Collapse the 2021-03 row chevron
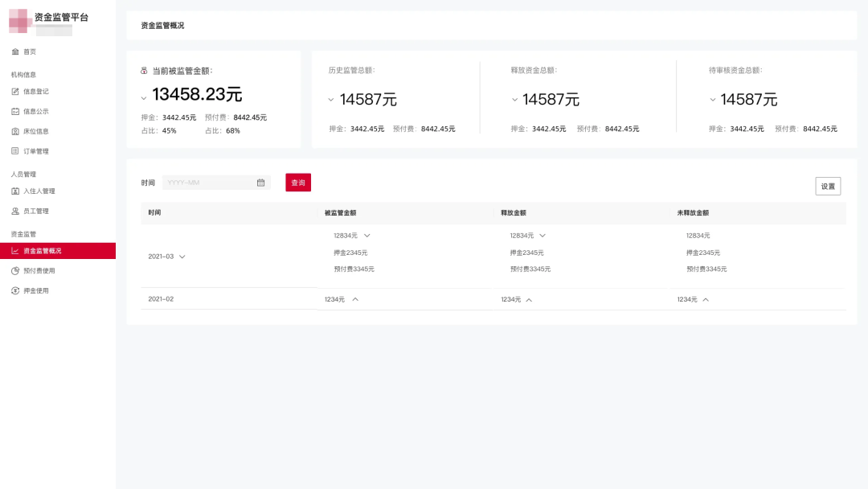Image resolution: width=868 pixels, height=489 pixels. pyautogui.click(x=182, y=257)
